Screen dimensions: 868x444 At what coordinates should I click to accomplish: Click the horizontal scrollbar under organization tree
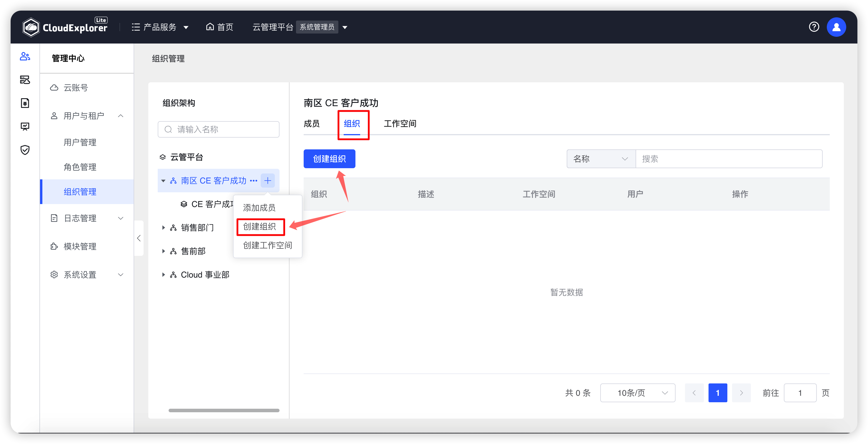[224, 410]
